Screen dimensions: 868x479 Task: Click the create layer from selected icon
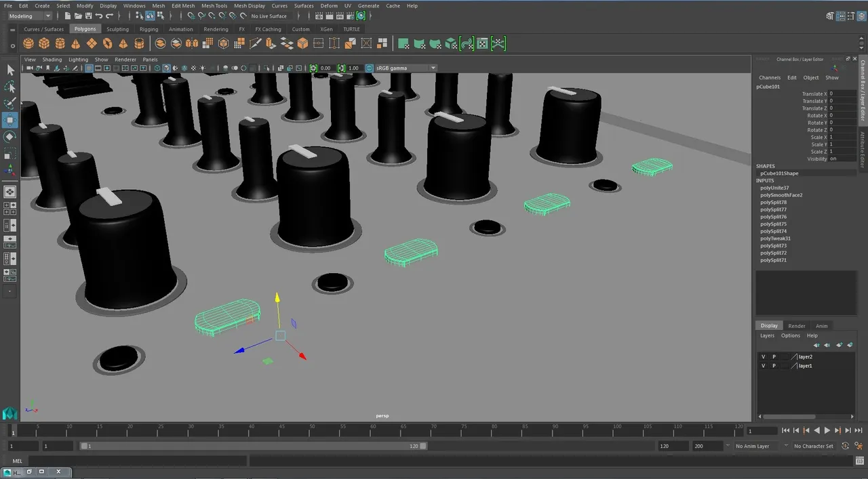pyautogui.click(x=850, y=345)
